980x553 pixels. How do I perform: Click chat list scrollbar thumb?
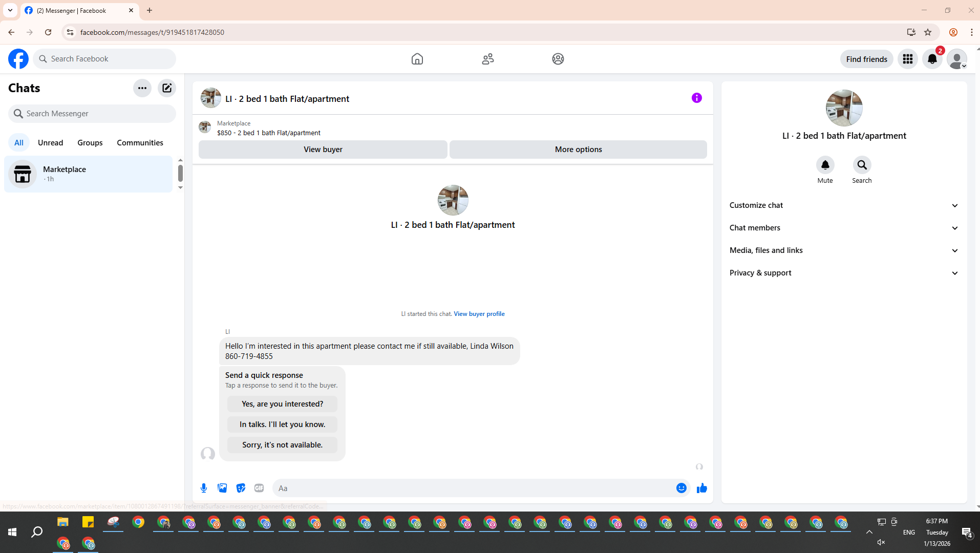pyautogui.click(x=180, y=174)
